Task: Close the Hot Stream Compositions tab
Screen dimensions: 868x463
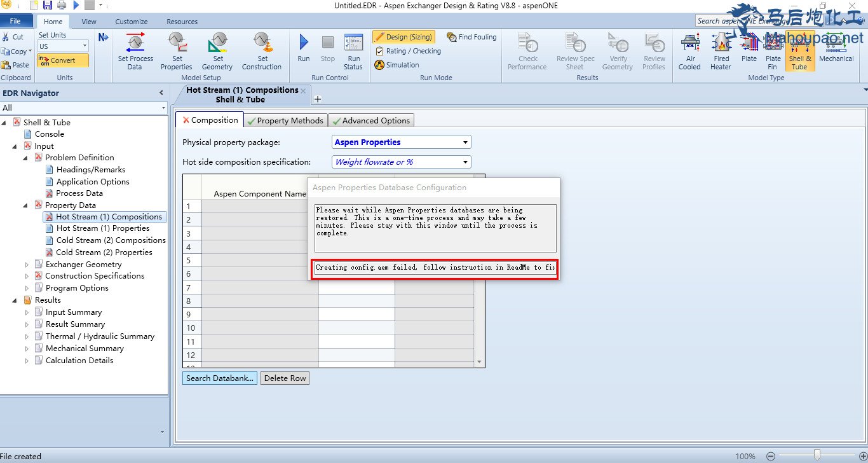Action: [303, 91]
